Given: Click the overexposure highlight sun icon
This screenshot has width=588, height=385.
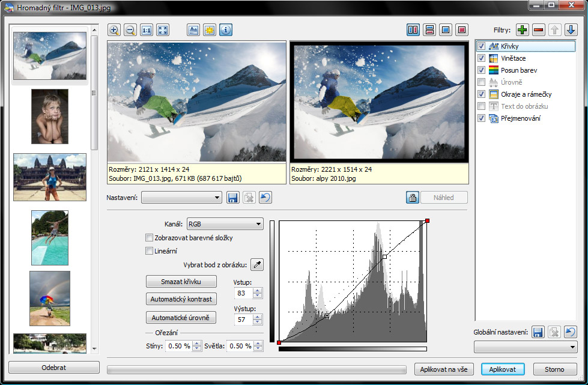Looking at the screenshot, I should coord(210,30).
